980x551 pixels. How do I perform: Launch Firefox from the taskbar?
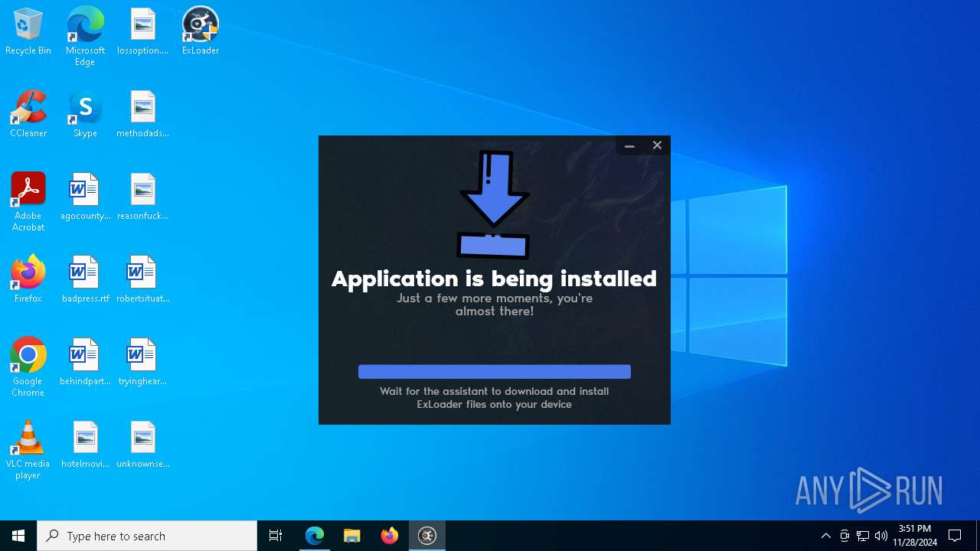click(x=390, y=536)
